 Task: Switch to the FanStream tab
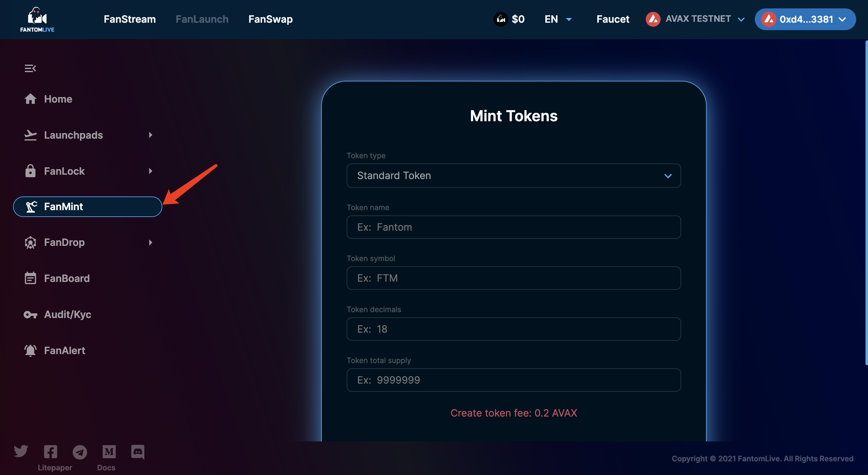130,19
